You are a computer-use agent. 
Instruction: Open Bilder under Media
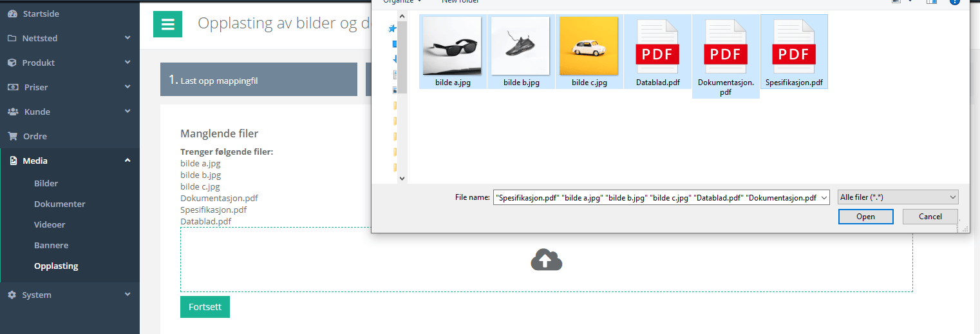click(x=46, y=183)
